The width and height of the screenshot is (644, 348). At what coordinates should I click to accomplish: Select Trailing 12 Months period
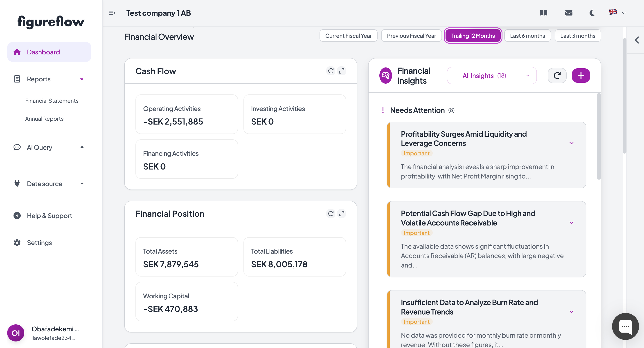[473, 36]
